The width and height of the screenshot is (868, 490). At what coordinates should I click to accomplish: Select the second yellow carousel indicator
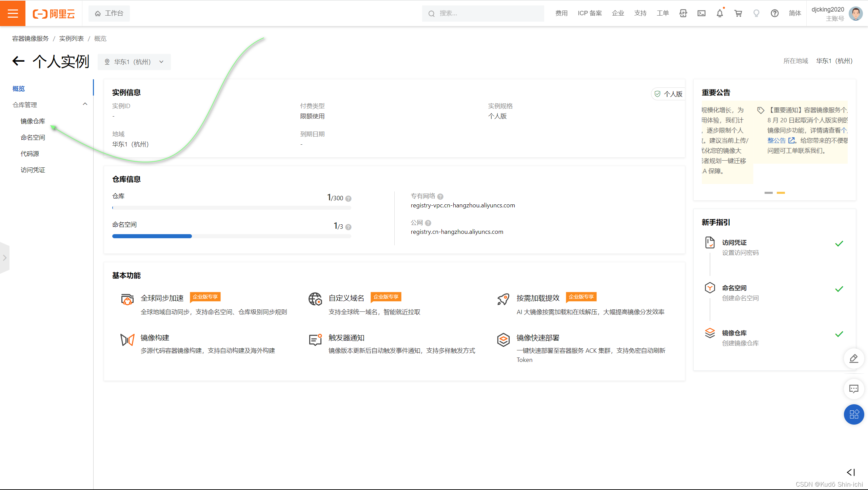click(781, 192)
